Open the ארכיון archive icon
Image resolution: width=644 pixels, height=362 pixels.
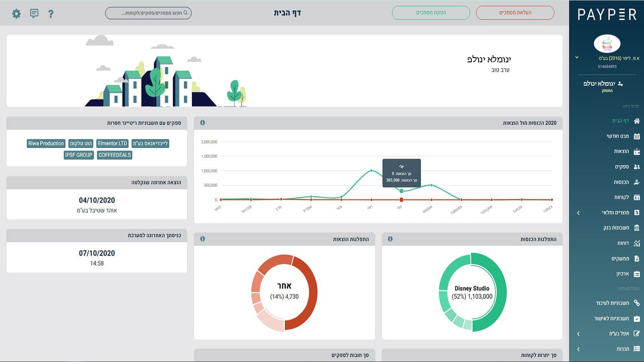click(637, 274)
